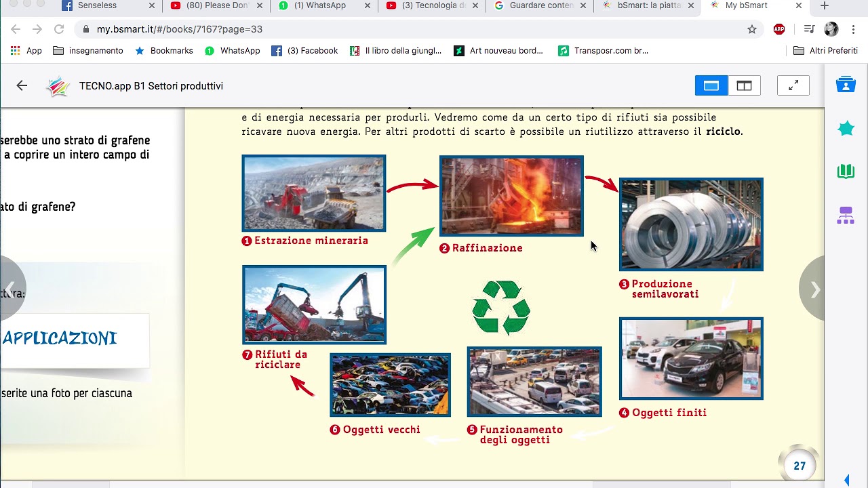Screen dimensions: 868x488
Task: Click the Oggetti vecchi caption
Action: click(375, 430)
